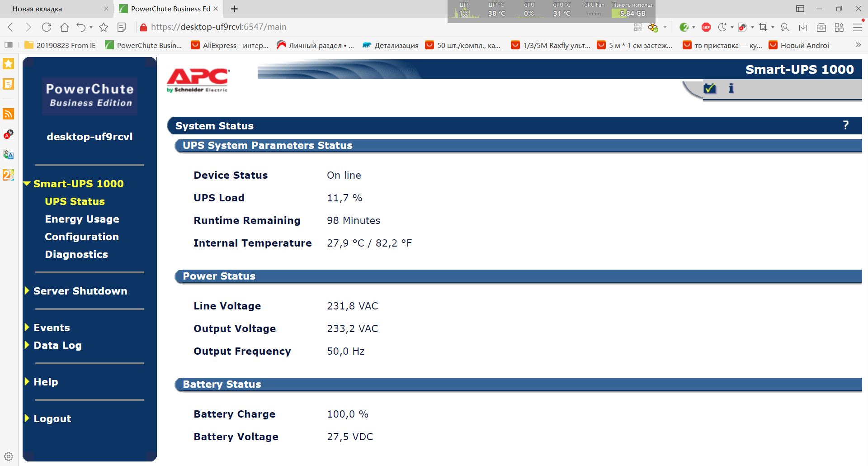
Task: Open the Energy Usage menu item
Action: 82,219
